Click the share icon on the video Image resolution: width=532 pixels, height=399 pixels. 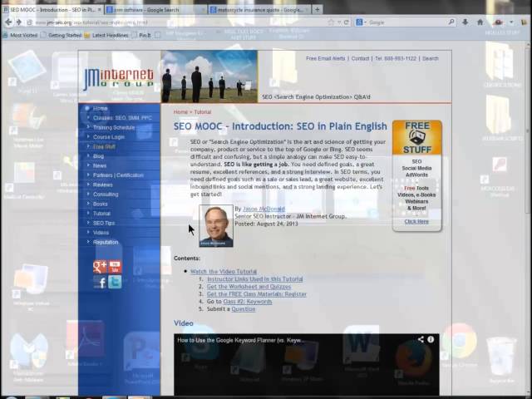coord(421,339)
